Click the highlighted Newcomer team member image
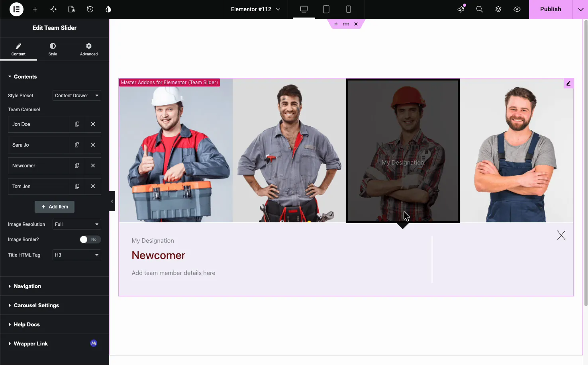The width and height of the screenshot is (588, 365). [x=403, y=150]
